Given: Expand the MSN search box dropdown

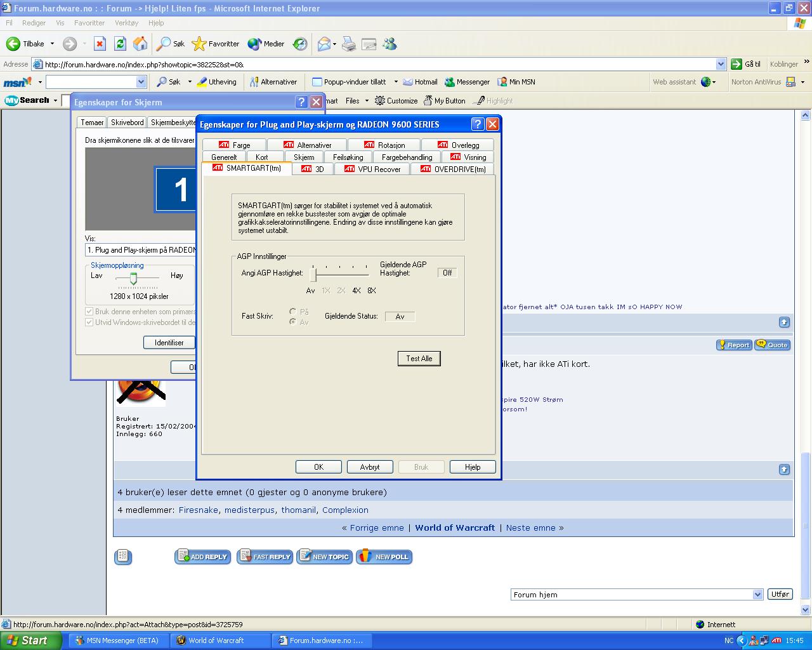Looking at the screenshot, I should click(x=141, y=82).
